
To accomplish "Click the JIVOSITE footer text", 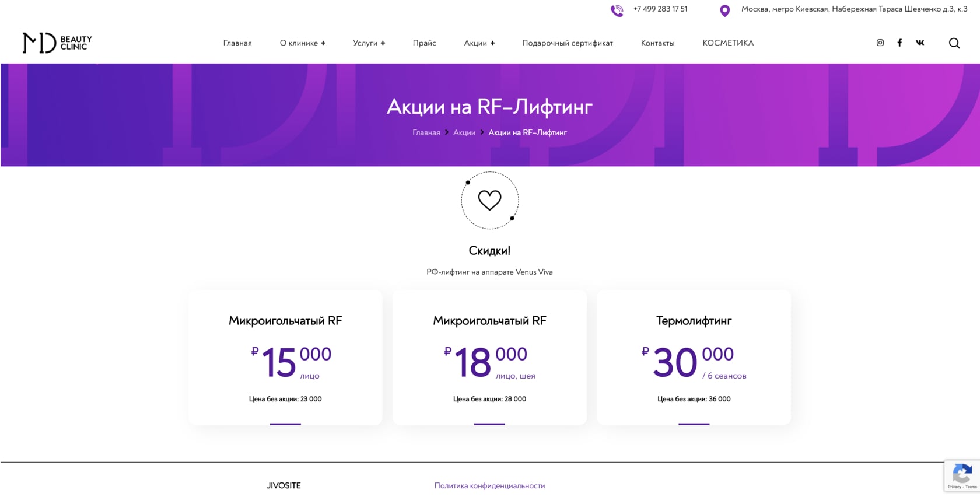I will tap(283, 485).
